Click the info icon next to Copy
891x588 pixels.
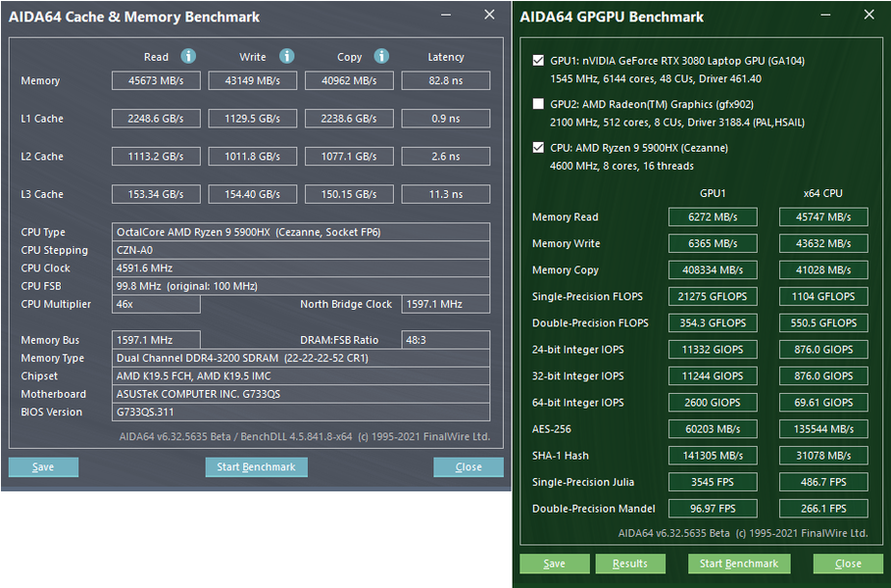[381, 56]
